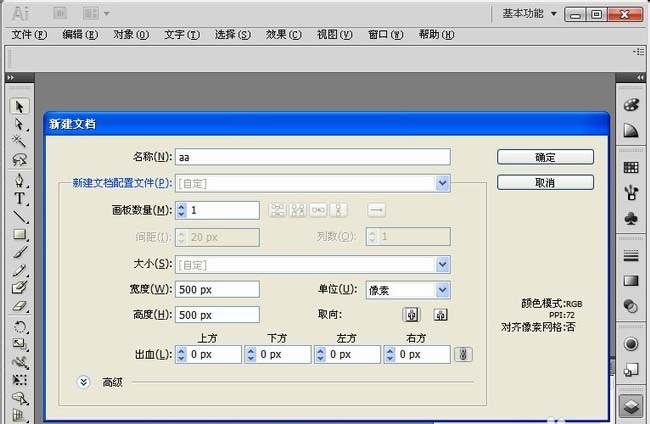Collapse right panel dock double arrow
The width and height of the screenshot is (650, 424).
[x=640, y=78]
